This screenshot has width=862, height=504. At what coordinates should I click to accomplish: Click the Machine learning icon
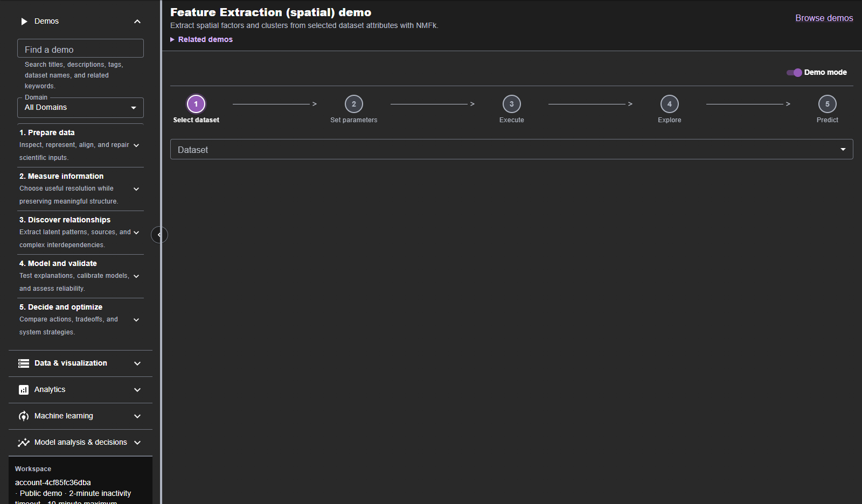[24, 416]
